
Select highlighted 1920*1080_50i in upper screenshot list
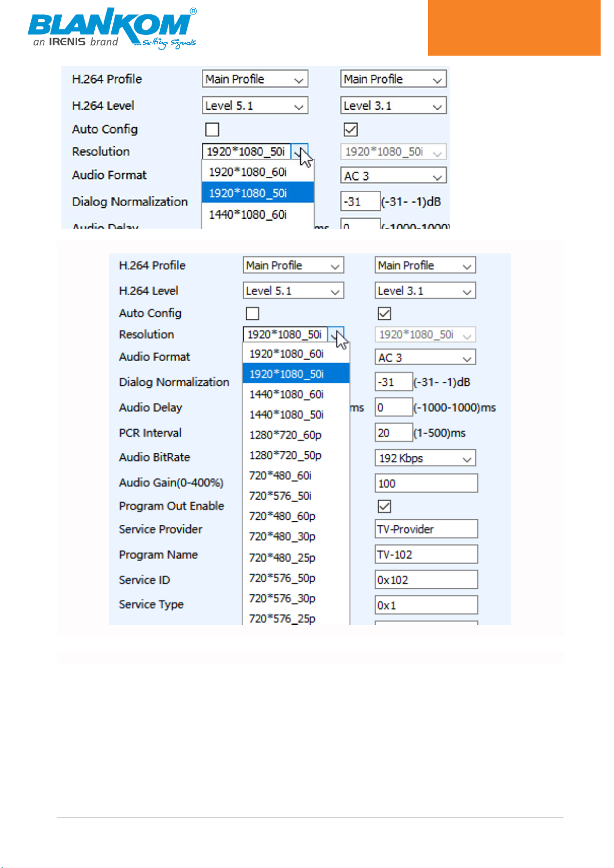pyautogui.click(x=258, y=193)
